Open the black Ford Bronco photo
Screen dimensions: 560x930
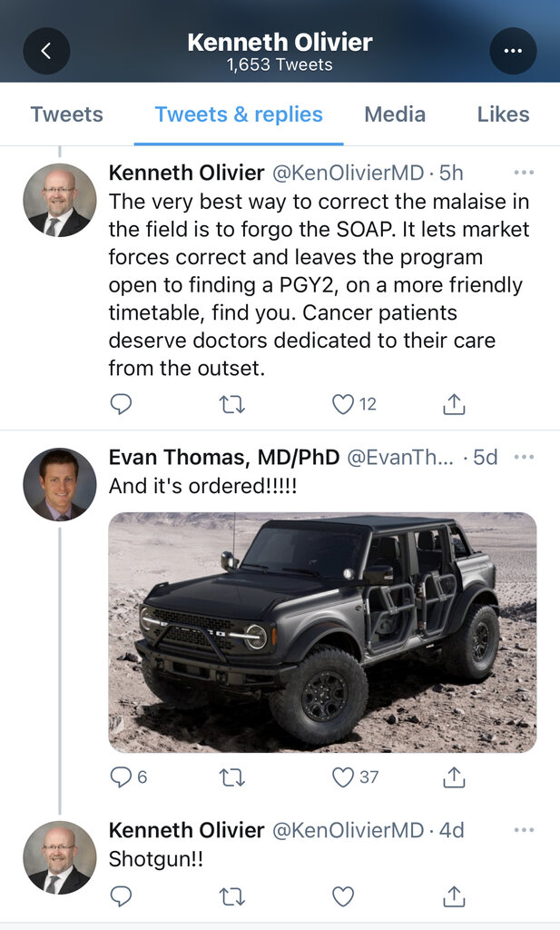322,632
